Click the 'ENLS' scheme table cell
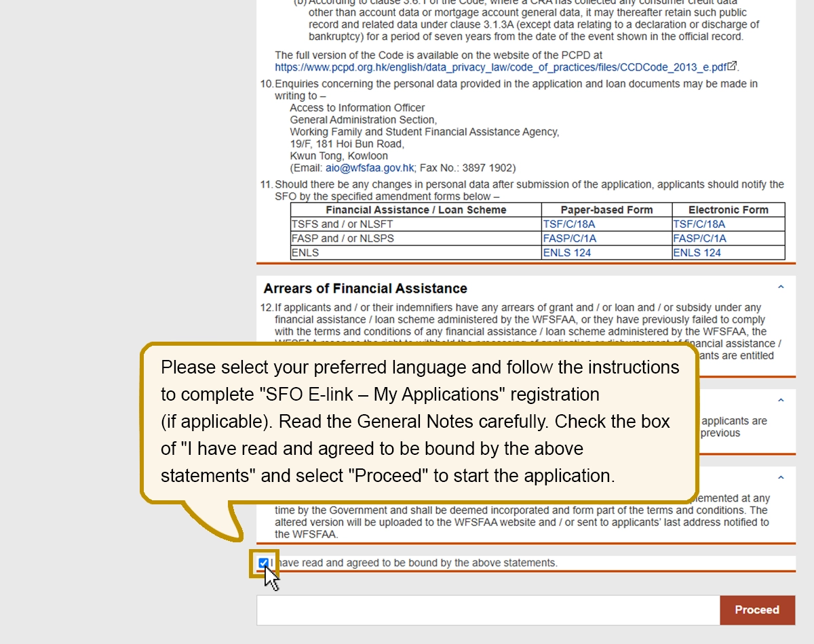The width and height of the screenshot is (814, 644). pyautogui.click(x=416, y=253)
